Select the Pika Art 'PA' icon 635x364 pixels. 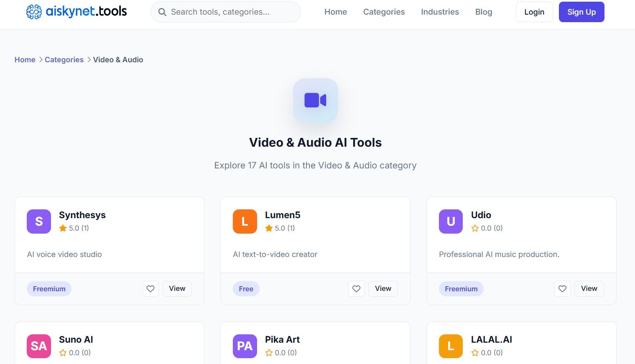tap(245, 346)
